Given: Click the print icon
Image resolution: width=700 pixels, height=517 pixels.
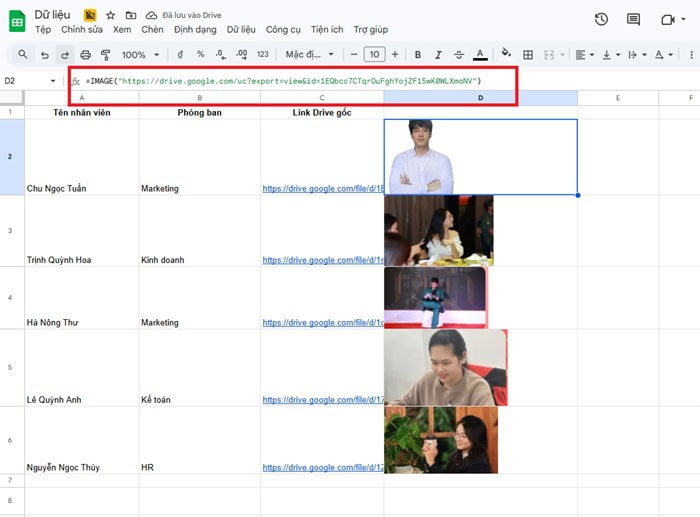Looking at the screenshot, I should [85, 54].
